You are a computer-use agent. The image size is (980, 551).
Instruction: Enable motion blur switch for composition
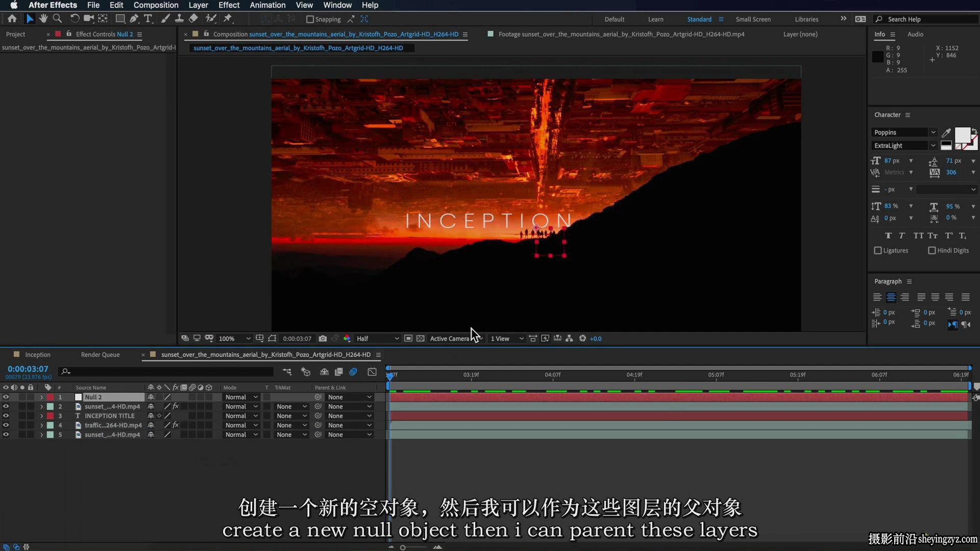(353, 372)
